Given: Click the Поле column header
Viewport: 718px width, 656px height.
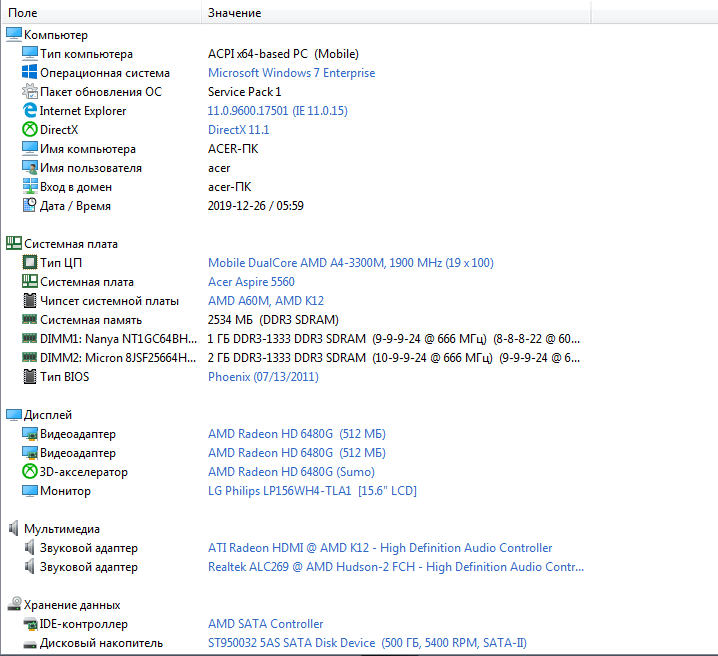Looking at the screenshot, I should pos(102,13).
